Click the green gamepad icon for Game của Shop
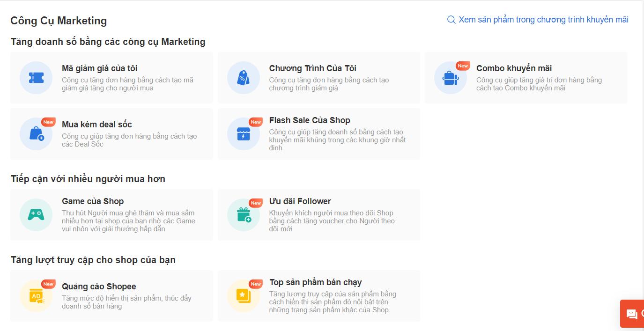 [x=36, y=215]
